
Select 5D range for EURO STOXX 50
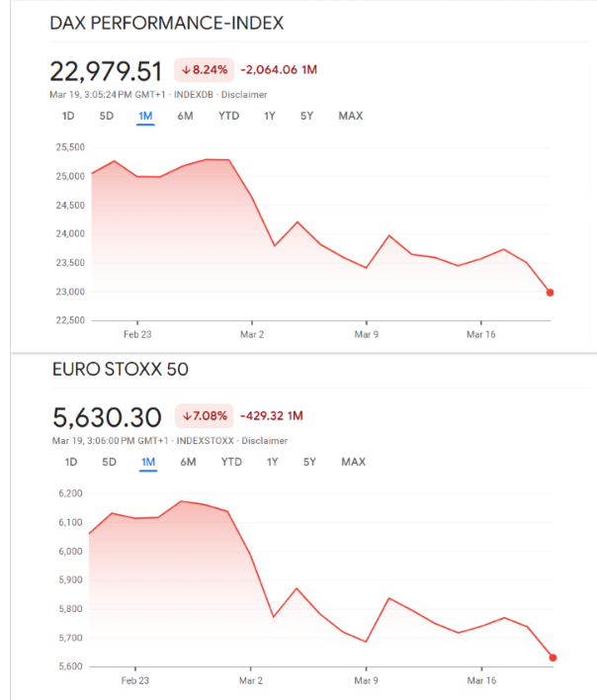109,462
